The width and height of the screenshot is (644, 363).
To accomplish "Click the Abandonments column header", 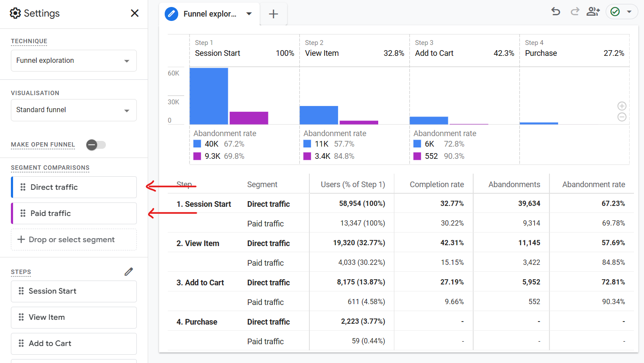I will coord(514,185).
